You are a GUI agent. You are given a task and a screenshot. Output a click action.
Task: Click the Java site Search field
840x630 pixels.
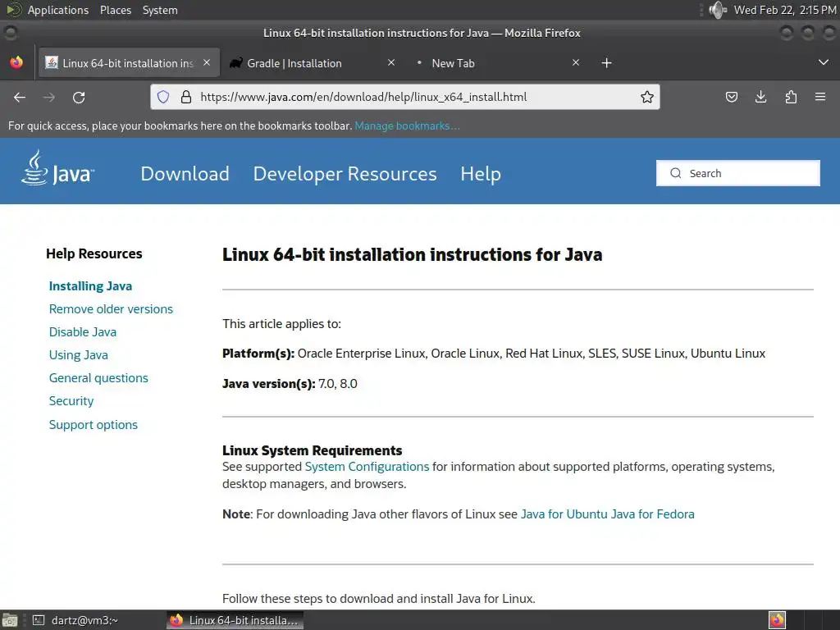tap(738, 173)
